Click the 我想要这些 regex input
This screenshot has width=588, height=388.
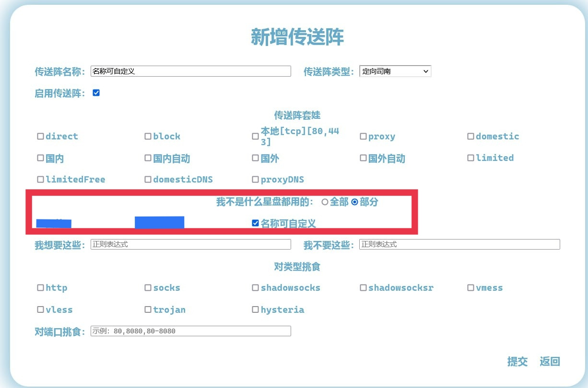pyautogui.click(x=190, y=244)
